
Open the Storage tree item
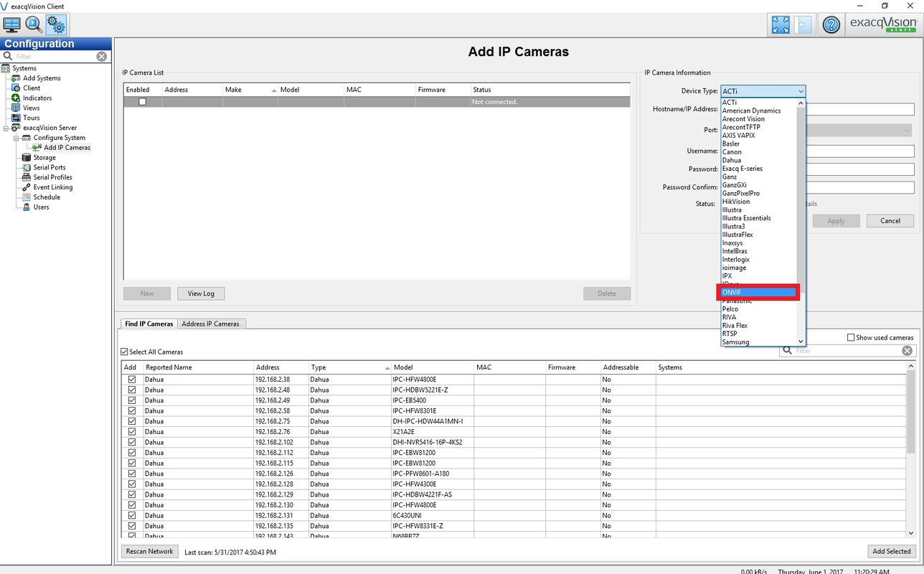coord(44,158)
